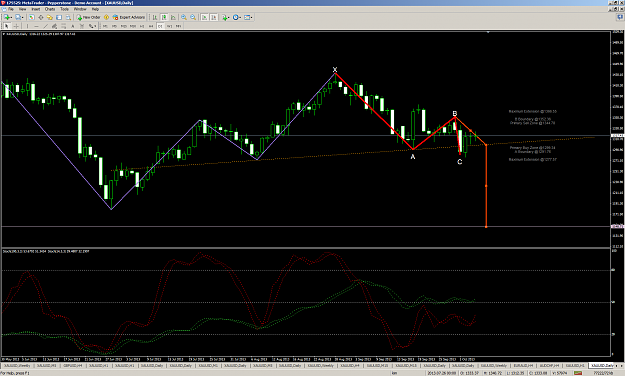Open the Templates icon
This screenshot has height=376, width=625.
(x=247, y=17)
